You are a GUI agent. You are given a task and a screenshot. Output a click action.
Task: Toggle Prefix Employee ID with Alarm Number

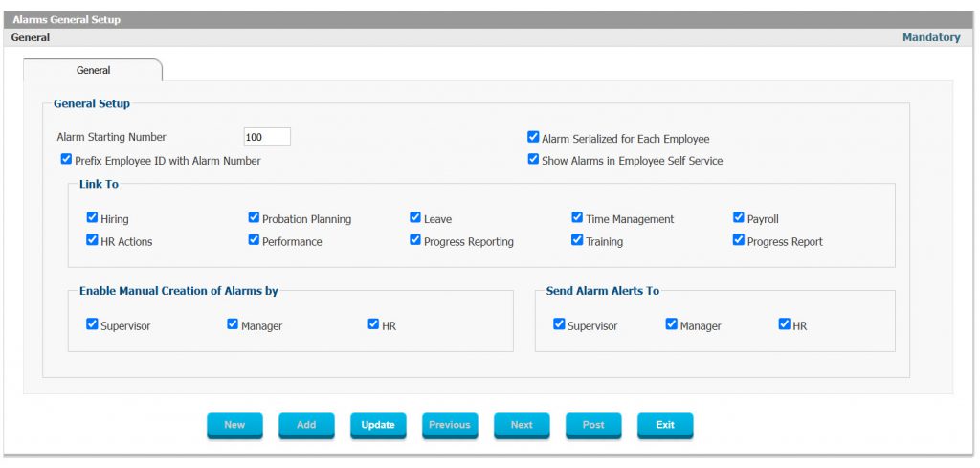click(x=66, y=159)
